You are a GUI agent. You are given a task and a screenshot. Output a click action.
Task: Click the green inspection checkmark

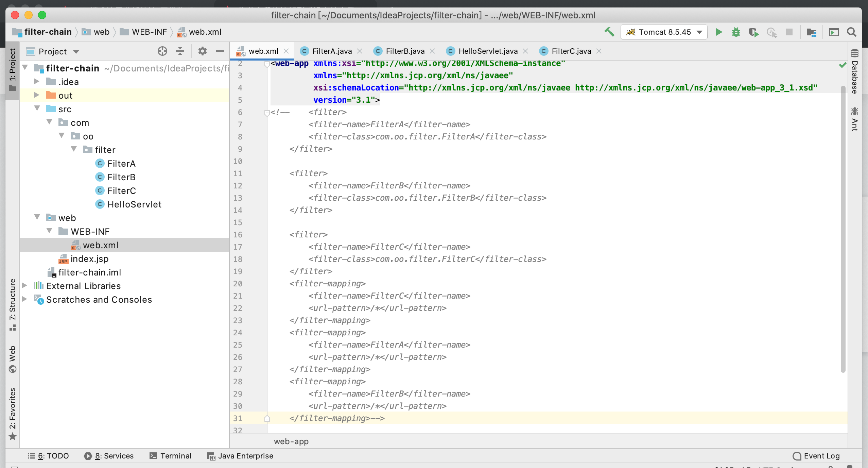point(843,65)
